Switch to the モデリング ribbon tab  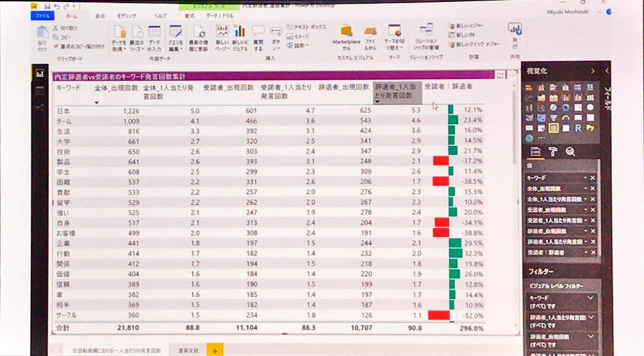point(127,16)
